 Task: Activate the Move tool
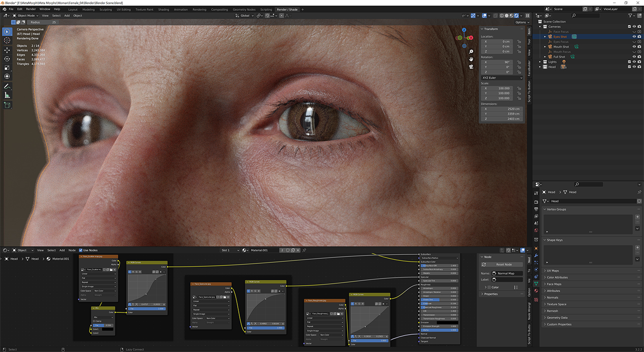(7, 50)
